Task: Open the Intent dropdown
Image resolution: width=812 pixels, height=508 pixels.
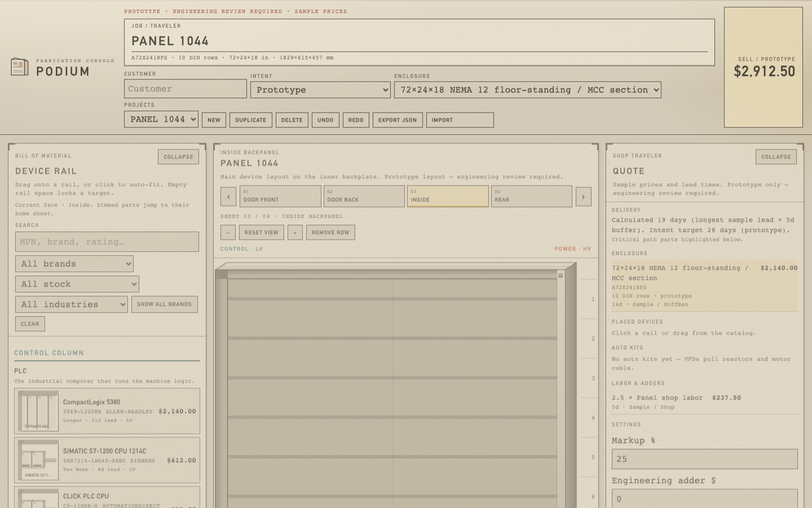Action: point(320,90)
